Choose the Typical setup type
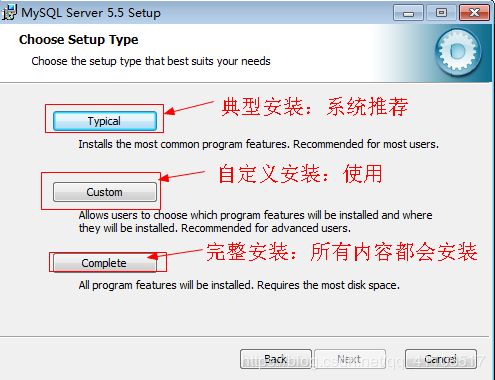 pos(105,121)
